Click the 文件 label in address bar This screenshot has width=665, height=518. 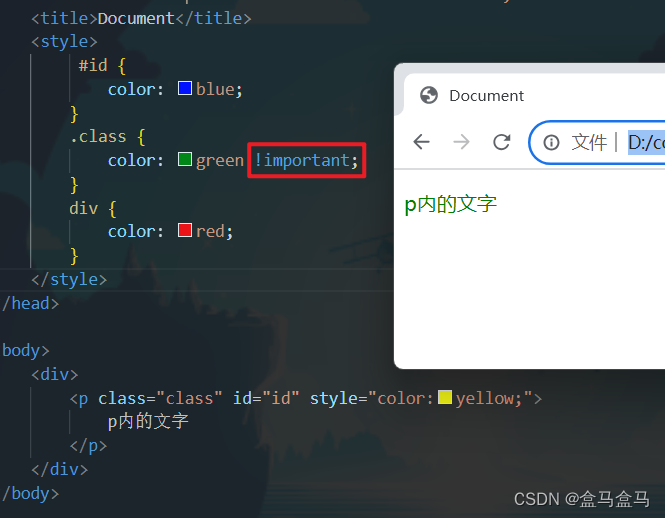pos(589,143)
